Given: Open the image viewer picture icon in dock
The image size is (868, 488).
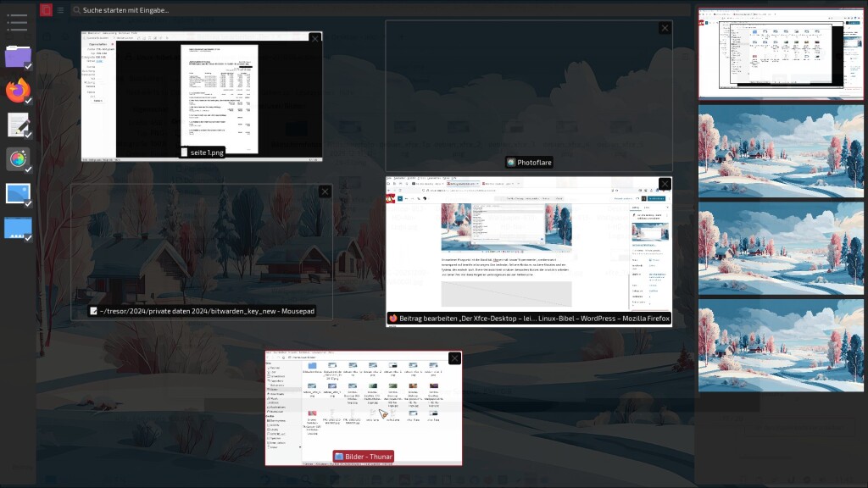Looking at the screenshot, I should (x=18, y=194).
